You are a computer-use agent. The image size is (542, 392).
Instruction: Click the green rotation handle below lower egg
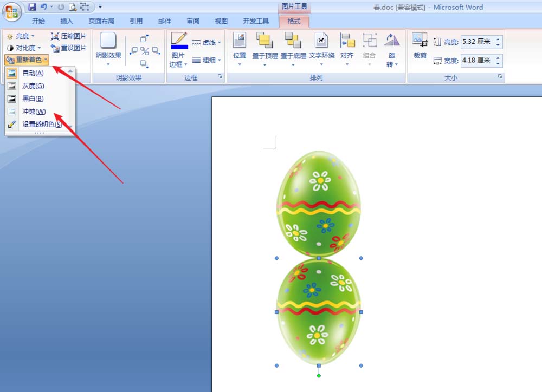tap(319, 375)
